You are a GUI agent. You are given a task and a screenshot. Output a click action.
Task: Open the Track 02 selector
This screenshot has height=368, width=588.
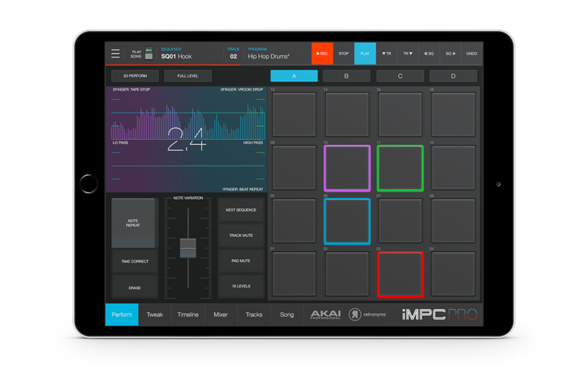[x=234, y=54]
